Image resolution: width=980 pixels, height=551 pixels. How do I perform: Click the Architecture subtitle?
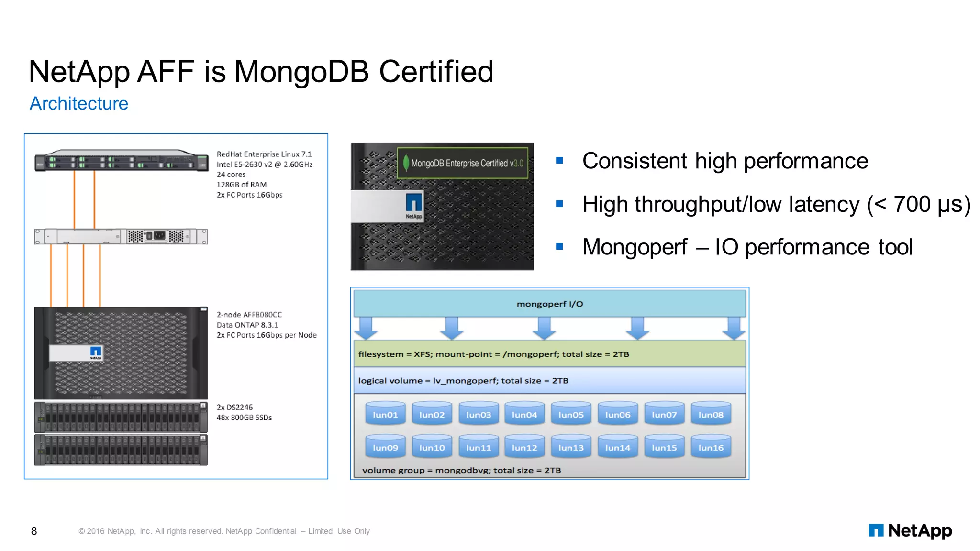(79, 103)
